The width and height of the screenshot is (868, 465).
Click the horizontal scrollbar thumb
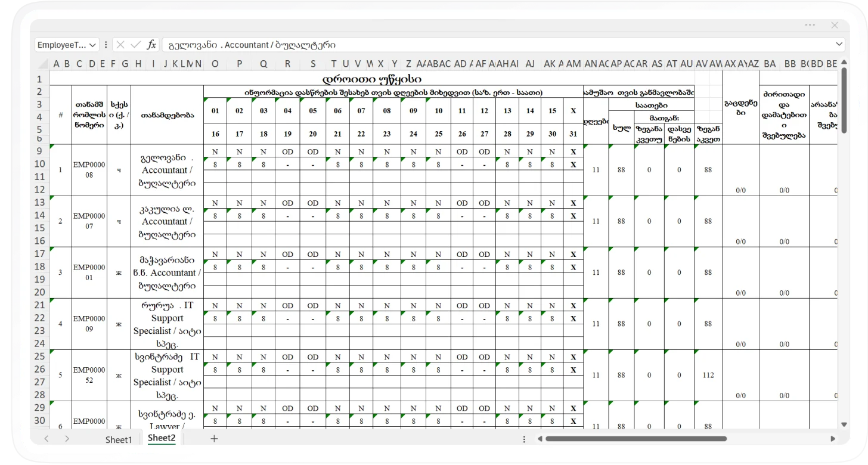635,439
